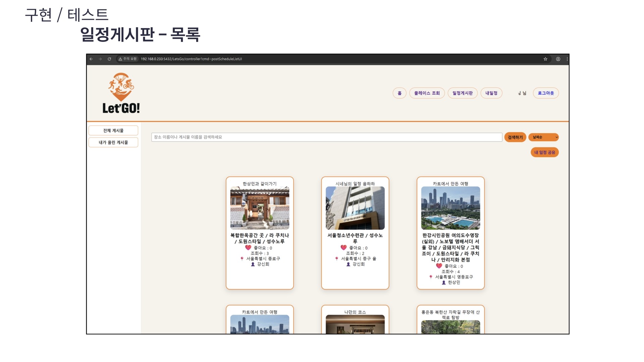This screenshot has height=362, width=644.
Task: Click the heart icon on the 한강시민공원 card
Action: coord(439,266)
